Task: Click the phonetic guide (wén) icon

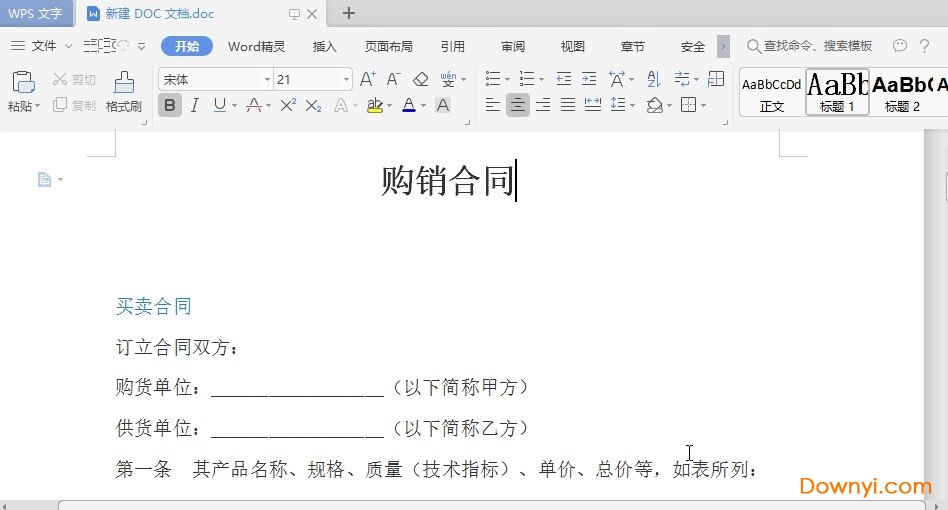Action: tap(448, 79)
